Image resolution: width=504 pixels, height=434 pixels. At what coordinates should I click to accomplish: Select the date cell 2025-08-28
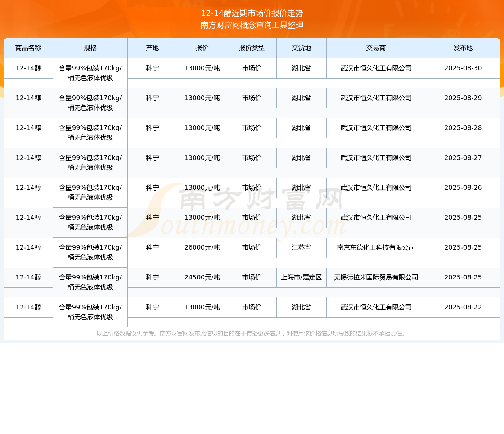coord(463,128)
